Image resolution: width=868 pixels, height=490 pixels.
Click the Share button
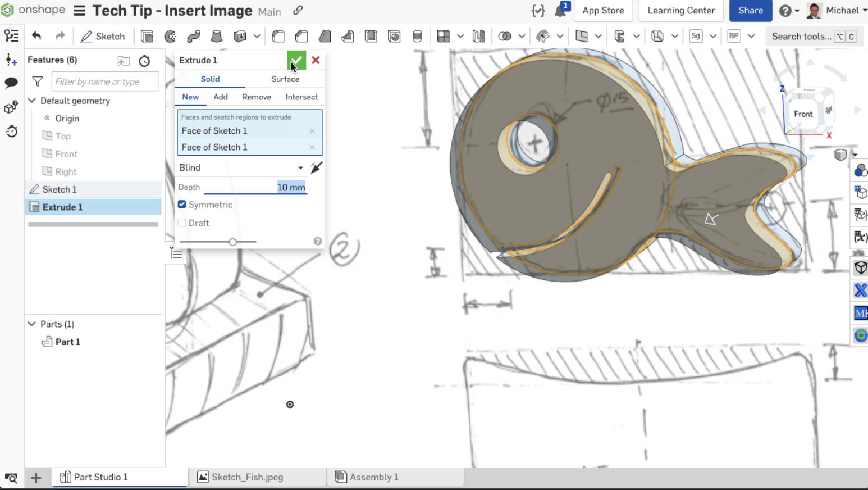click(x=750, y=11)
